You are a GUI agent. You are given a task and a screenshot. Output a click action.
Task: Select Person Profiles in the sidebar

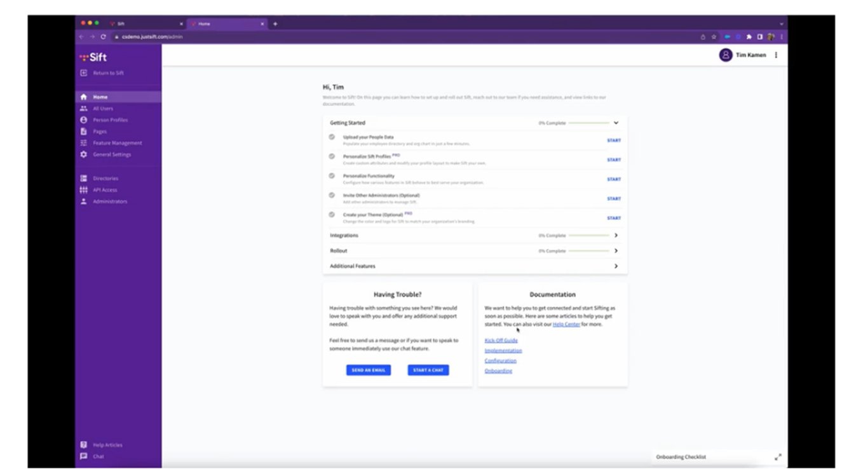tap(109, 119)
